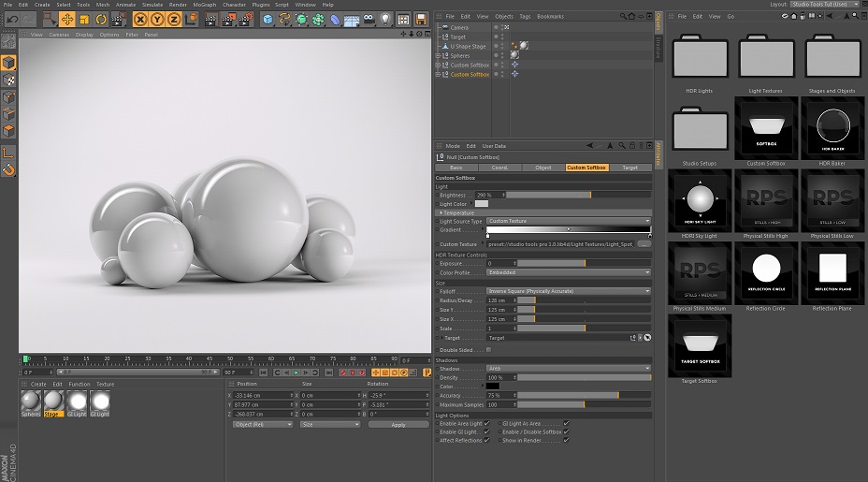Screen dimensions: 868x482
Task: Toggle the Double Sided checkbox
Action: (x=488, y=350)
